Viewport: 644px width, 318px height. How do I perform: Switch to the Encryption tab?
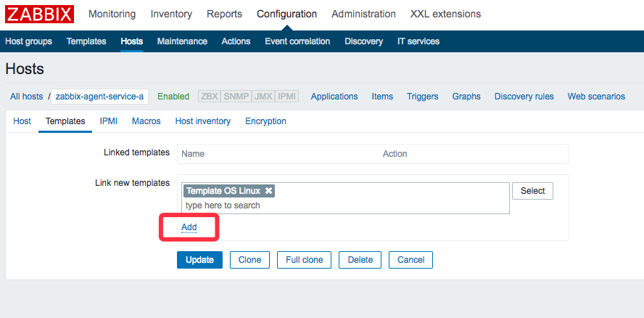click(265, 121)
